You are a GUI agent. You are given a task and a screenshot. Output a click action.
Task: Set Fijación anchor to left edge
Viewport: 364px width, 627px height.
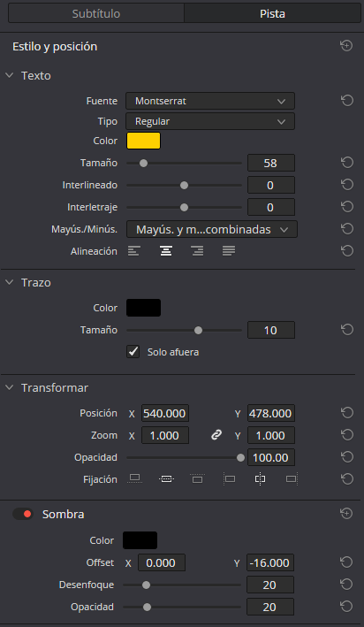point(230,478)
